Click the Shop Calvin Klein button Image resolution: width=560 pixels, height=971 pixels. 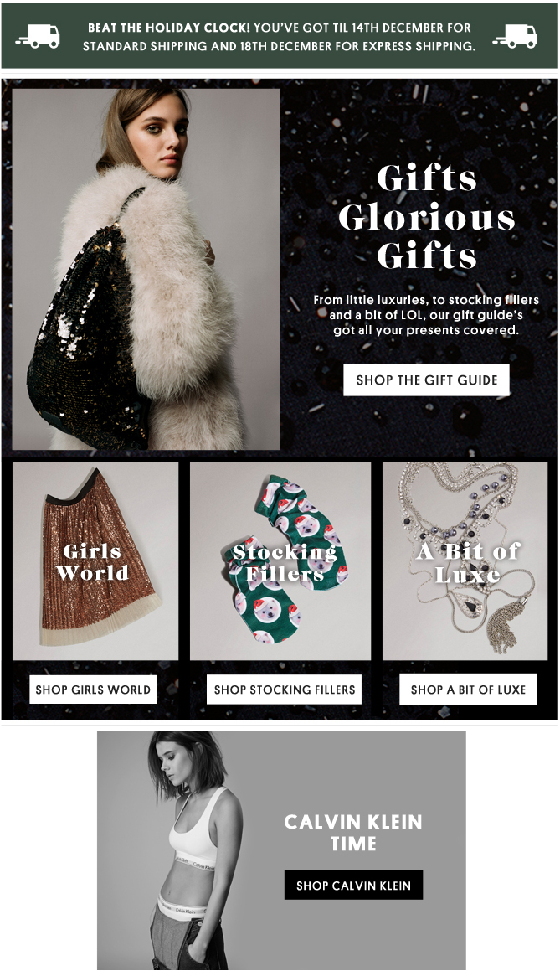pos(353,885)
